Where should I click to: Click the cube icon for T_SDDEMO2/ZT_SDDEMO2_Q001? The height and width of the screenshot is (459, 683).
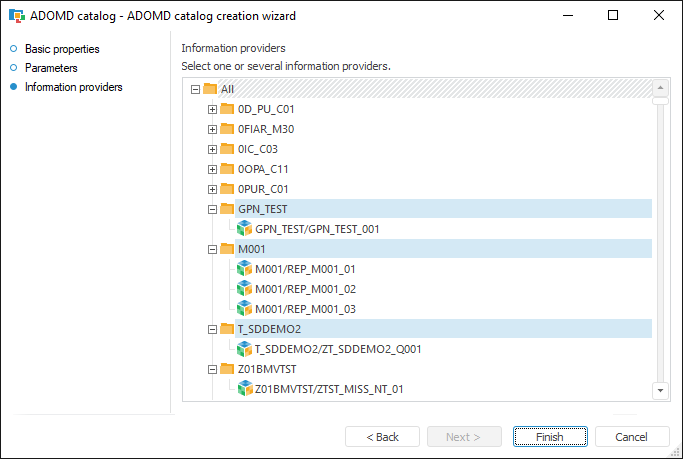(x=245, y=349)
